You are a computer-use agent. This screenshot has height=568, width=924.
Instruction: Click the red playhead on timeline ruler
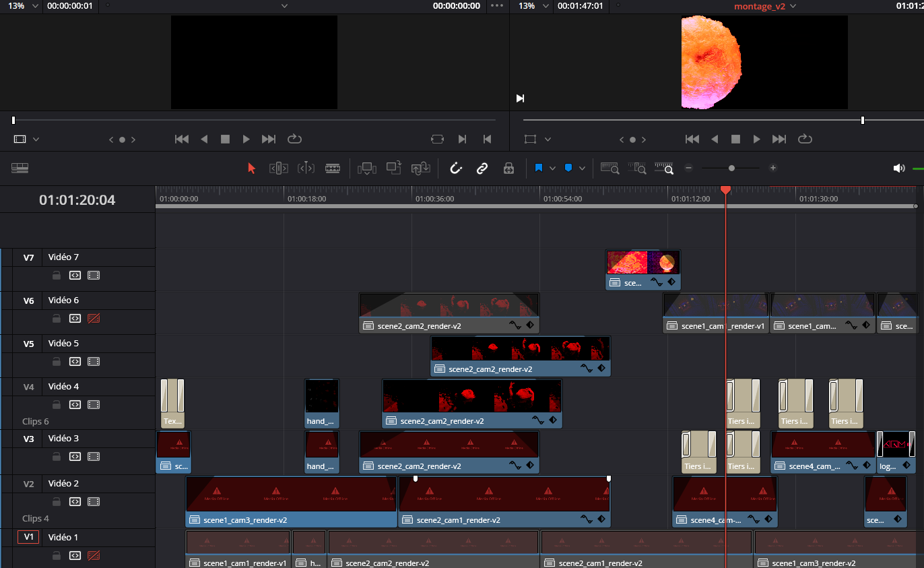point(725,190)
